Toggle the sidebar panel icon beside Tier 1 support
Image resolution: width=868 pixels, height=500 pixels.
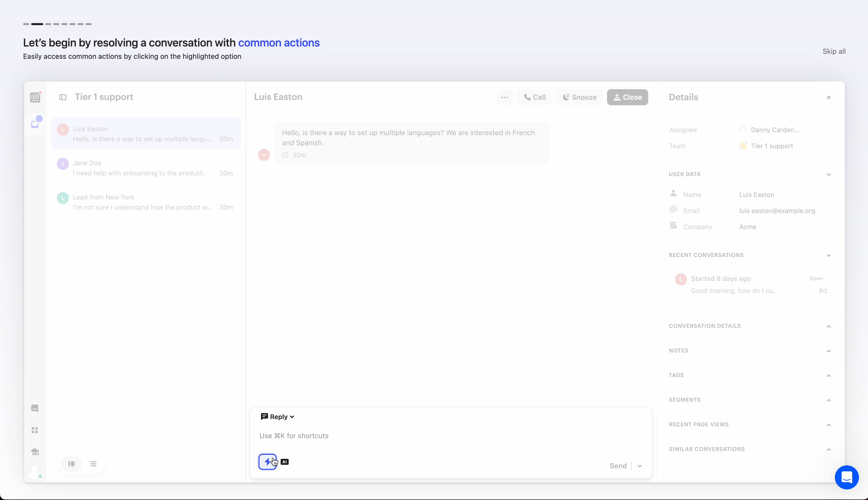(x=63, y=97)
